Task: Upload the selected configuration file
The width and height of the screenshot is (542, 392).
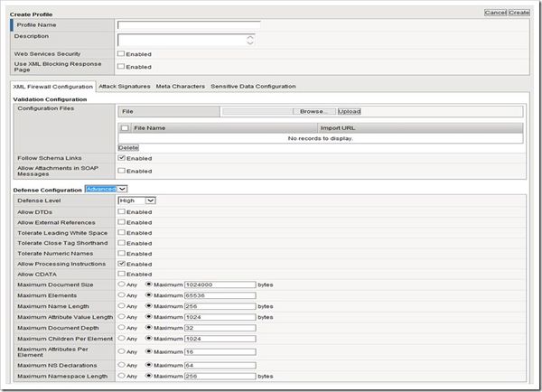Action: point(349,111)
